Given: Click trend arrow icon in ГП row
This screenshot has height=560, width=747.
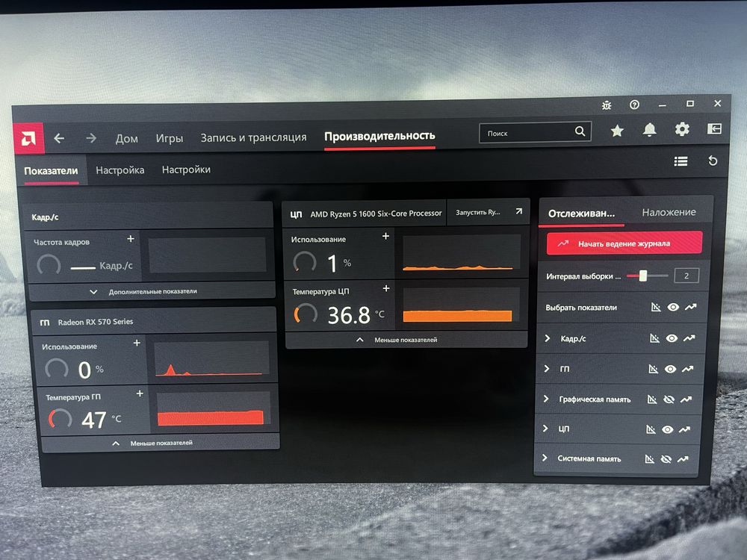Looking at the screenshot, I should tap(687, 369).
